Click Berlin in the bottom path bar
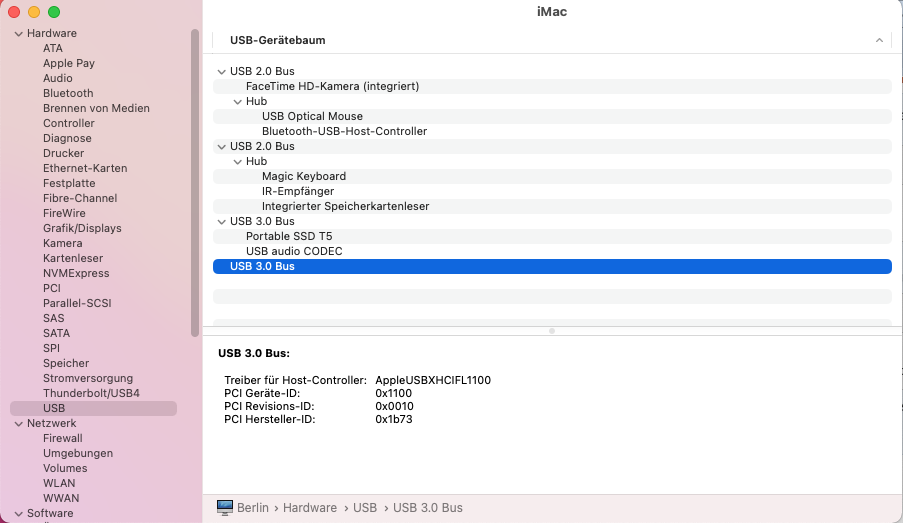 click(x=253, y=508)
